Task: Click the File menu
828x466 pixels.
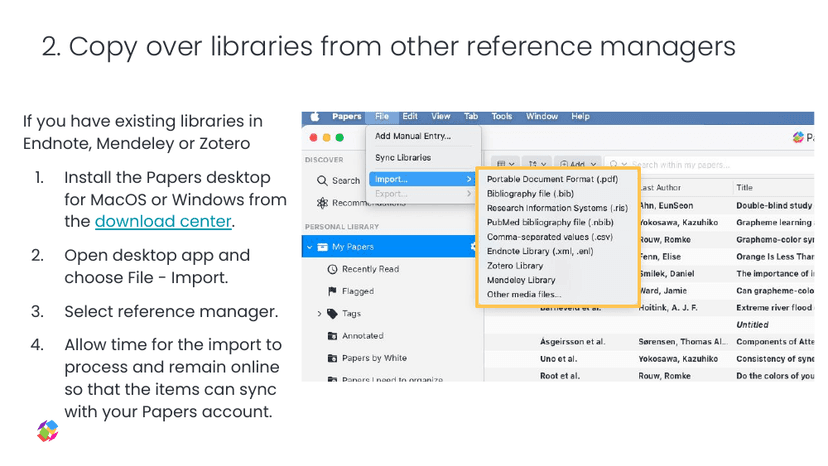Action: point(382,116)
